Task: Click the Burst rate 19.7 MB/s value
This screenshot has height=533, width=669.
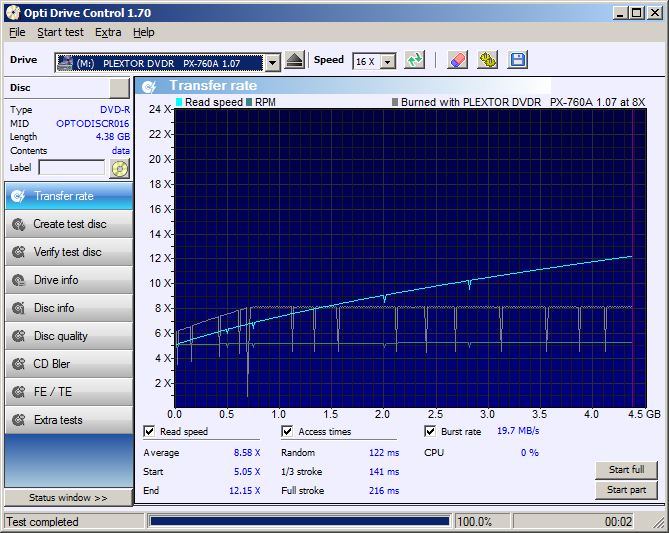Action: 518,431
